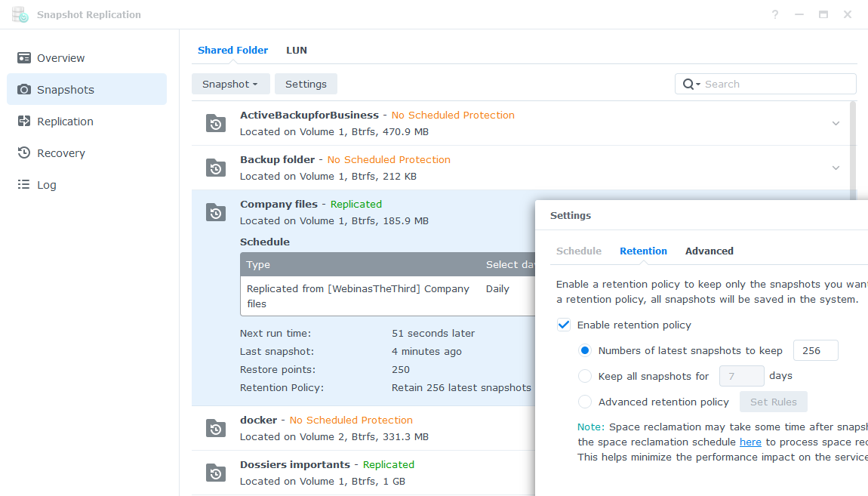868x496 pixels.
Task: Open the help question mark icon
Action: pyautogui.click(x=775, y=14)
